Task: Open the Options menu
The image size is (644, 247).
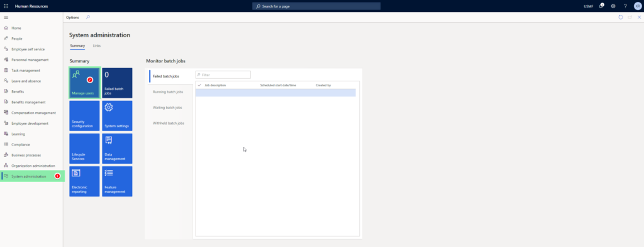Action: coord(72,17)
